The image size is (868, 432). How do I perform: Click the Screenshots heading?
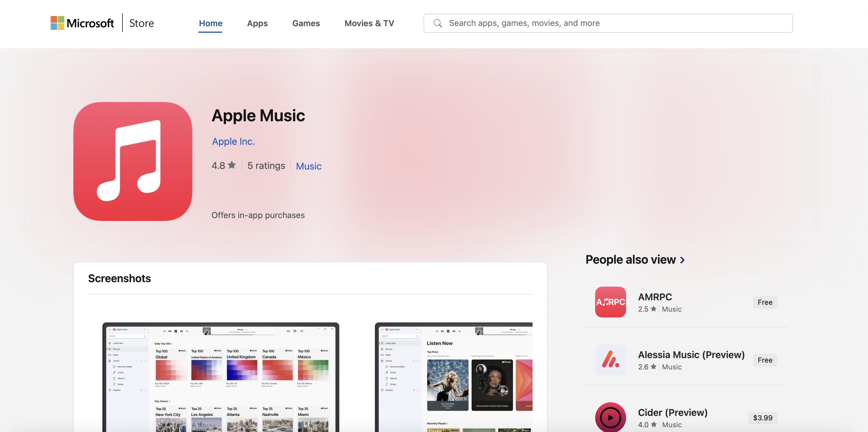click(x=120, y=278)
